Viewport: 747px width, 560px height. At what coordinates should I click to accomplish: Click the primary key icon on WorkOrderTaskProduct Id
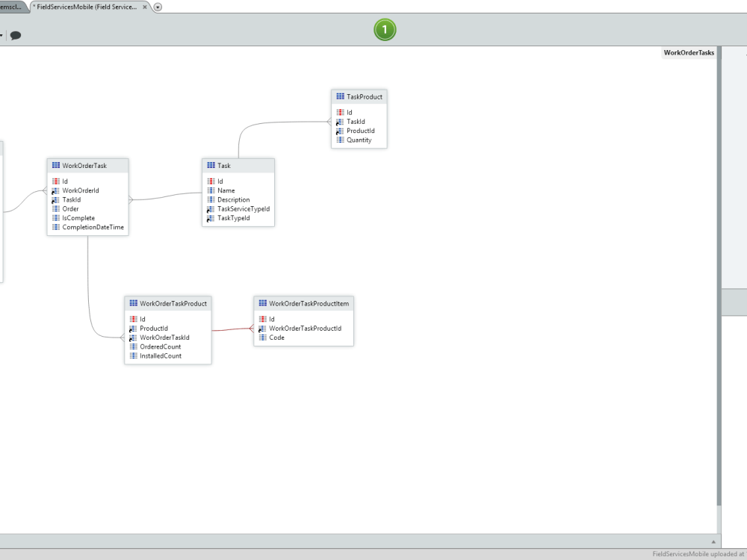tap(131, 319)
